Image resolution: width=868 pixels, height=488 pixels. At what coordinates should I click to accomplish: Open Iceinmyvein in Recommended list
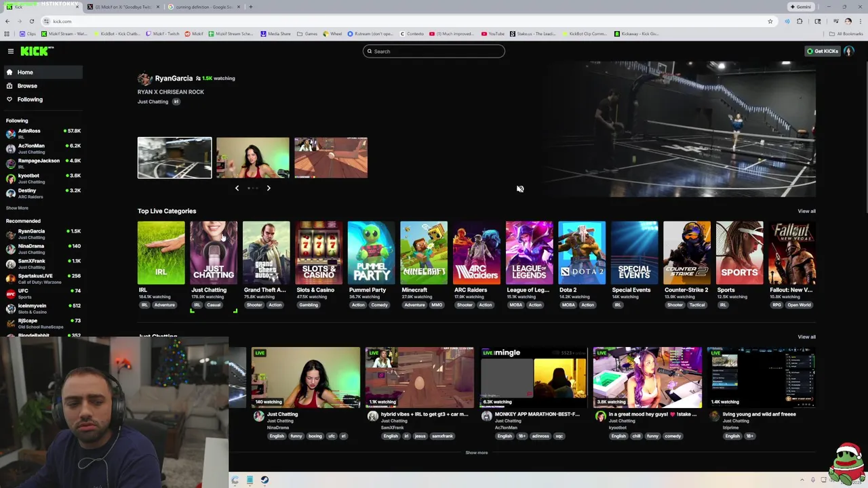tap(42, 308)
